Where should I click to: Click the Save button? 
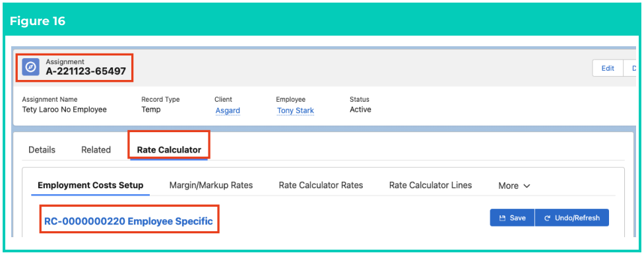(512, 218)
